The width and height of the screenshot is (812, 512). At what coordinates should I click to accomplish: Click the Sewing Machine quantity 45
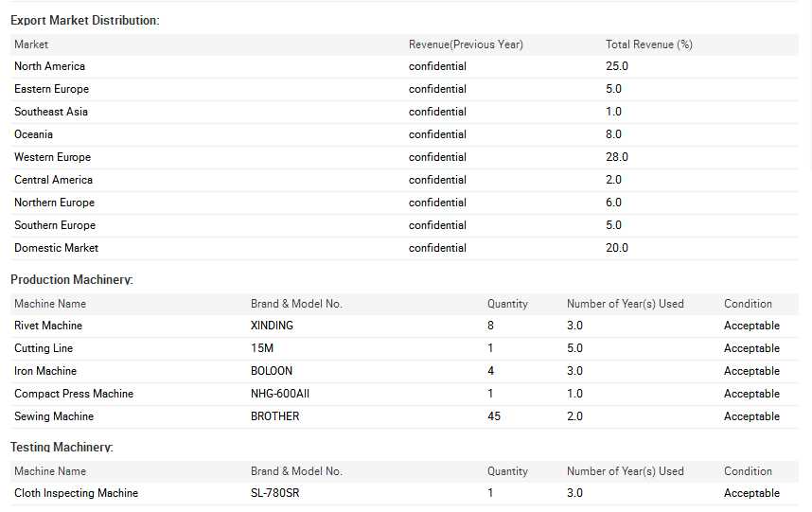[494, 416]
